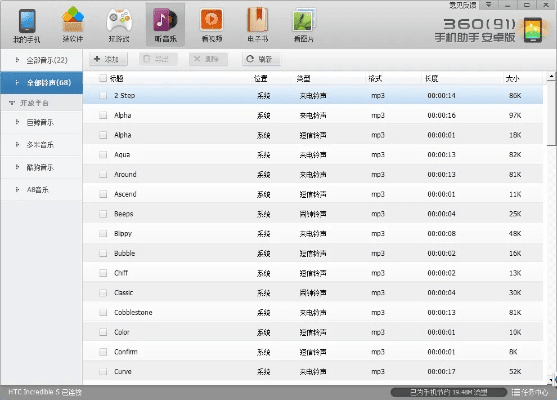557x400 pixels.
Task: Open the 装软件 install apps icon
Action: pyautogui.click(x=73, y=20)
